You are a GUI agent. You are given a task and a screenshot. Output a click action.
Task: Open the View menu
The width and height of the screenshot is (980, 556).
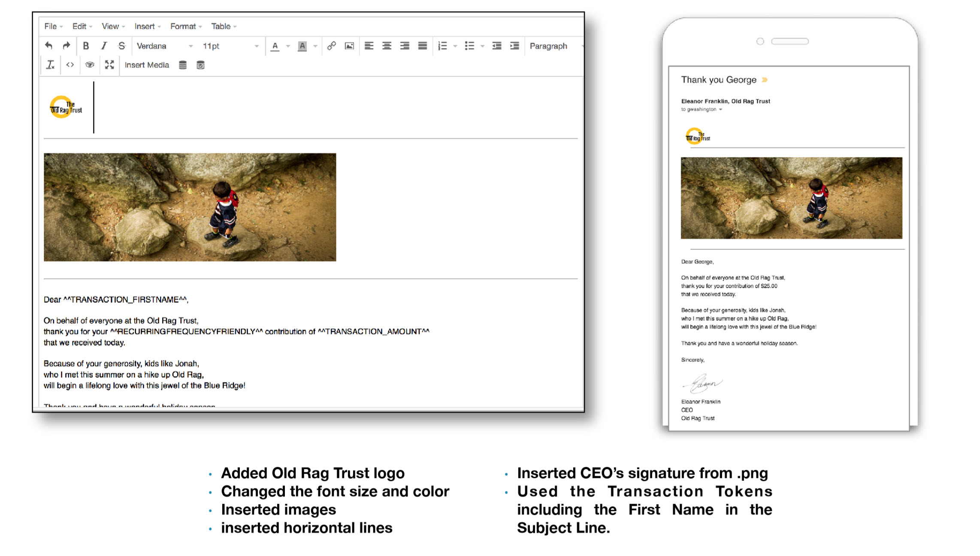tap(113, 26)
